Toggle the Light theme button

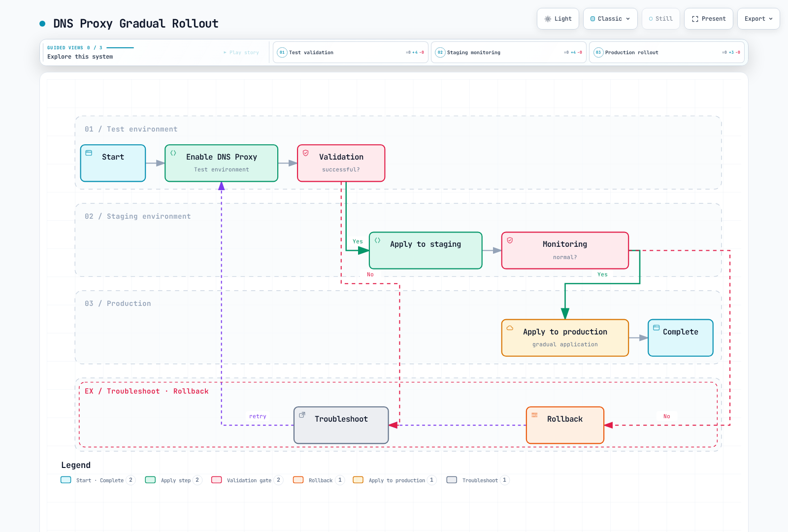(558, 19)
